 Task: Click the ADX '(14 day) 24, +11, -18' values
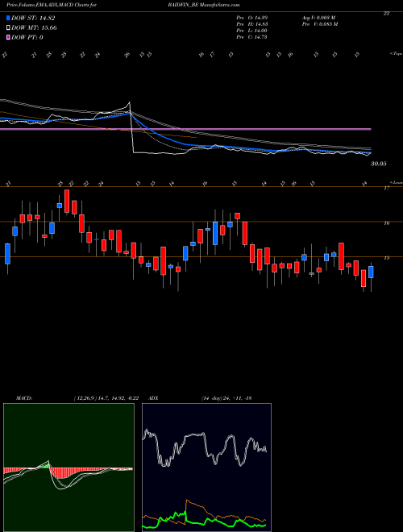click(x=226, y=398)
